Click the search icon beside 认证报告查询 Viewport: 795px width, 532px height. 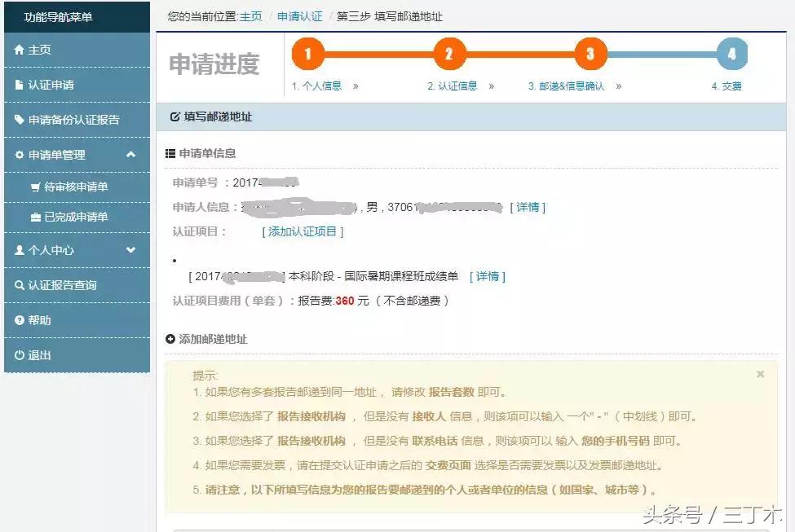coord(19,285)
